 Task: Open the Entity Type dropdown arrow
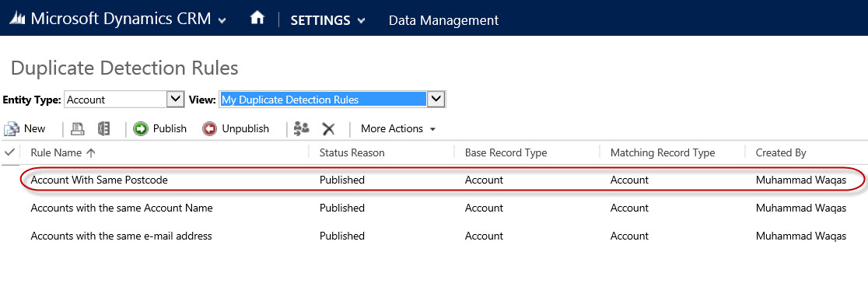(x=176, y=100)
